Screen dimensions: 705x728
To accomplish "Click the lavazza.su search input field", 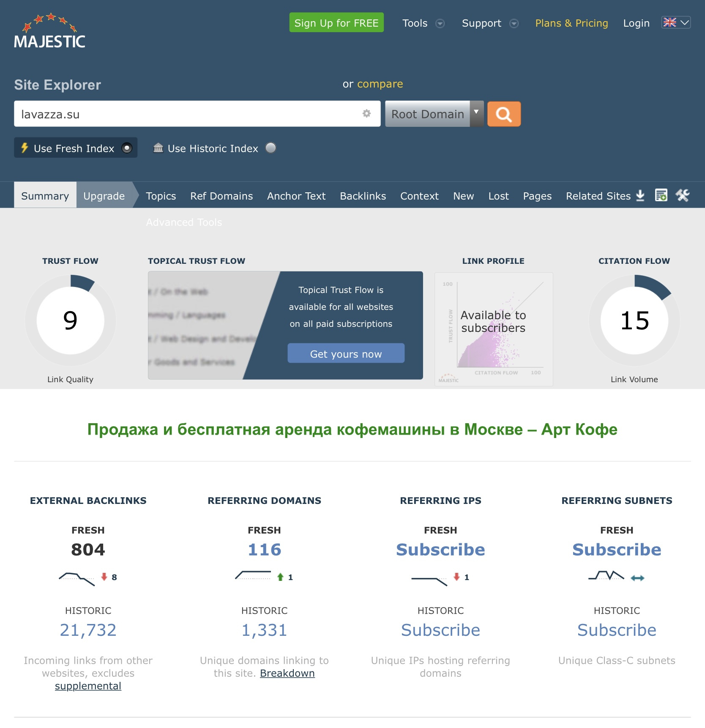I will [197, 114].
